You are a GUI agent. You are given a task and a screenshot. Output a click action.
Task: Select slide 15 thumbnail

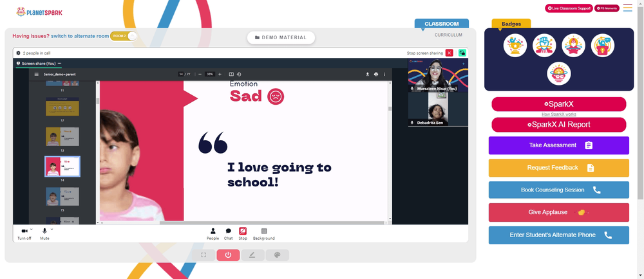62,196
